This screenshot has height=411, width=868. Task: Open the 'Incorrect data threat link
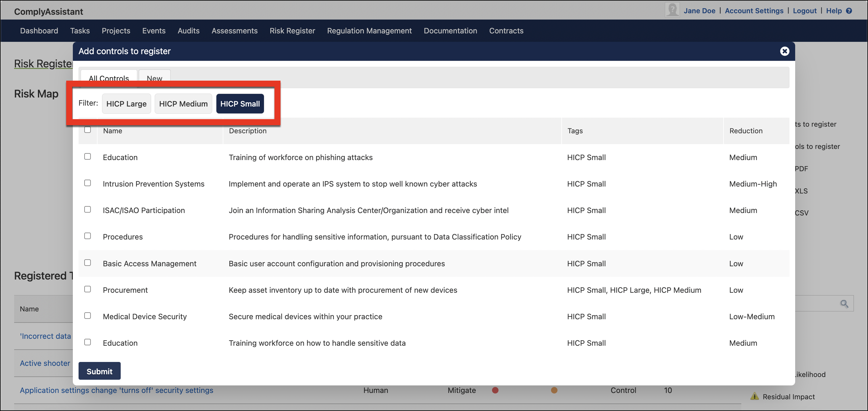(45, 336)
